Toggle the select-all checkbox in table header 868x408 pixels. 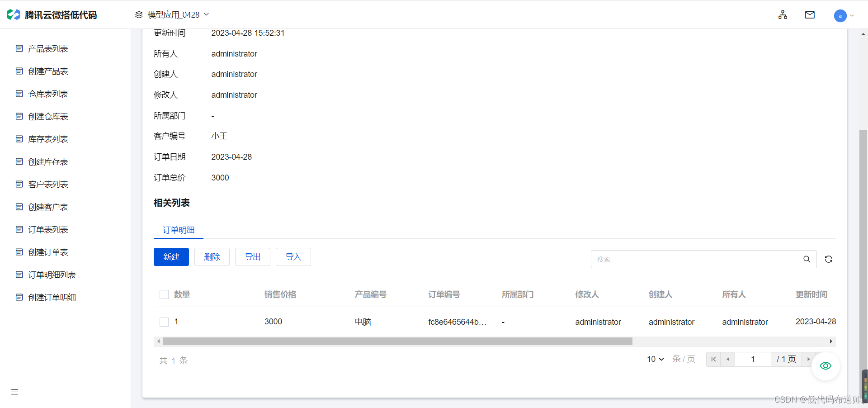pos(164,294)
